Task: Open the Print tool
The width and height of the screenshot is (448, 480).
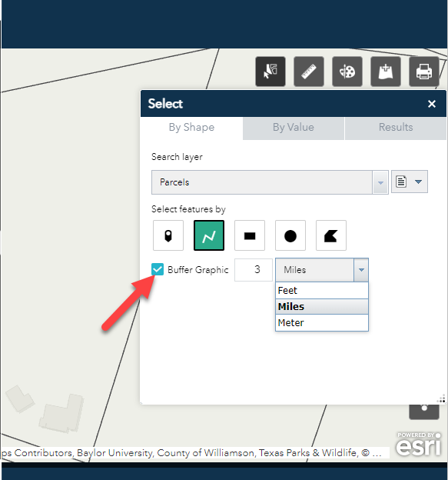Action: point(424,72)
